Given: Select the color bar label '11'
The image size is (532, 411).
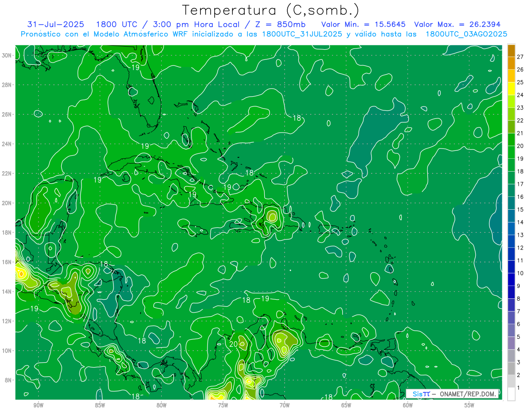Looking at the screenshot, I should click(520, 261).
